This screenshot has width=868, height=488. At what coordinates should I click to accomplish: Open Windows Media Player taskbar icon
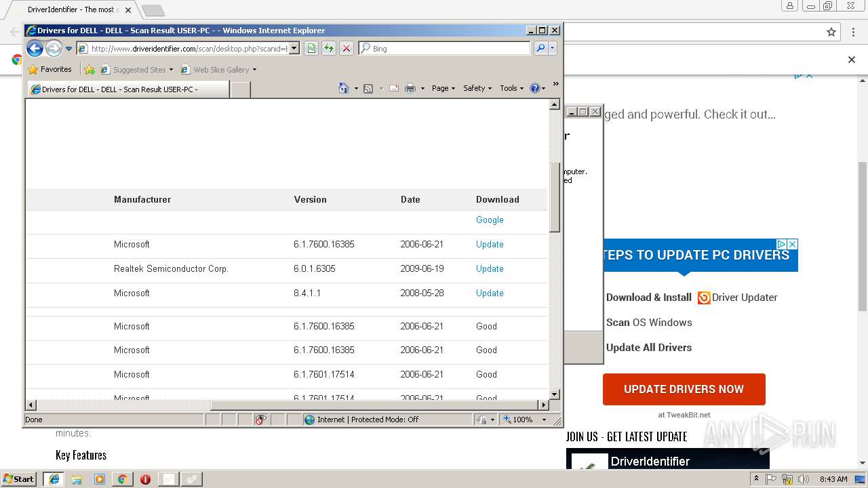pyautogui.click(x=100, y=479)
